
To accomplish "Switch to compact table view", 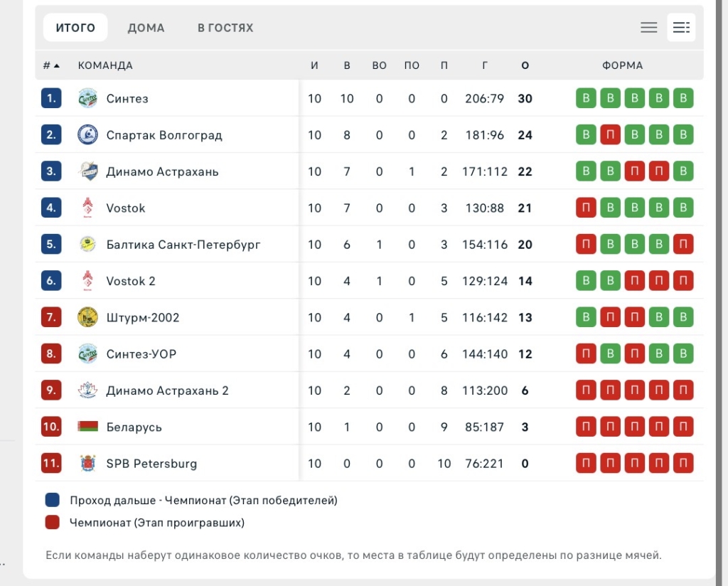I will click(648, 28).
